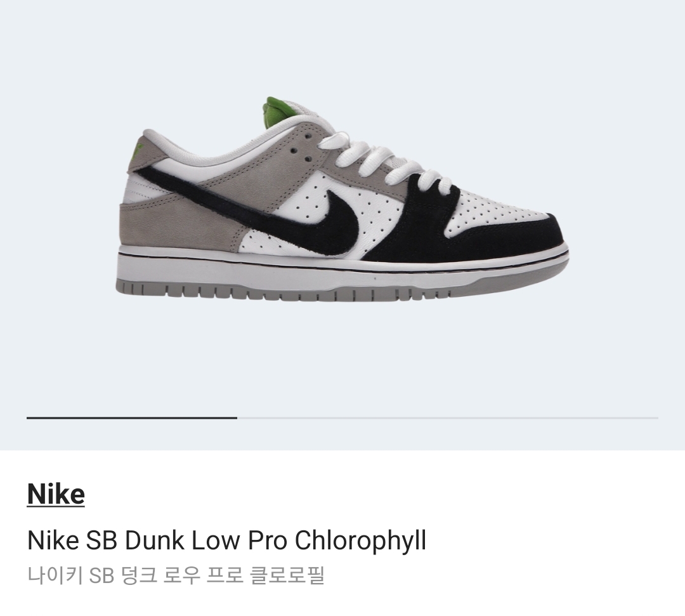685x616 pixels.
Task: Tap the blank area below the shoe image
Action: point(342,358)
